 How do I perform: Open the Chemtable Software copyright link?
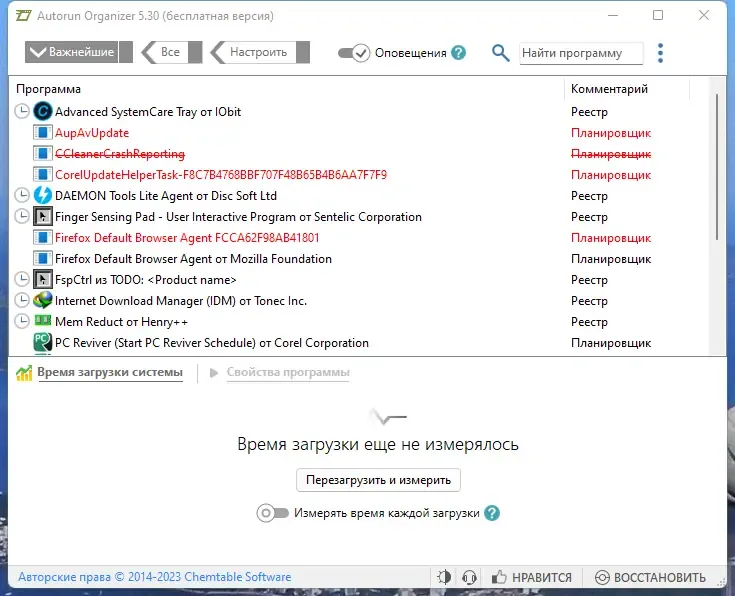click(155, 577)
